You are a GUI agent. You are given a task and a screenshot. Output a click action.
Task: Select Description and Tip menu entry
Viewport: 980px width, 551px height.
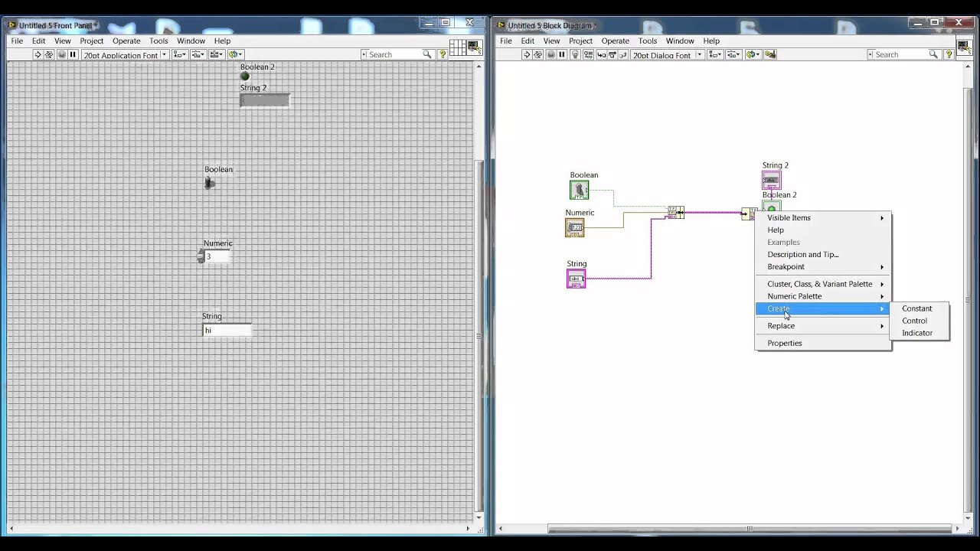(824, 254)
